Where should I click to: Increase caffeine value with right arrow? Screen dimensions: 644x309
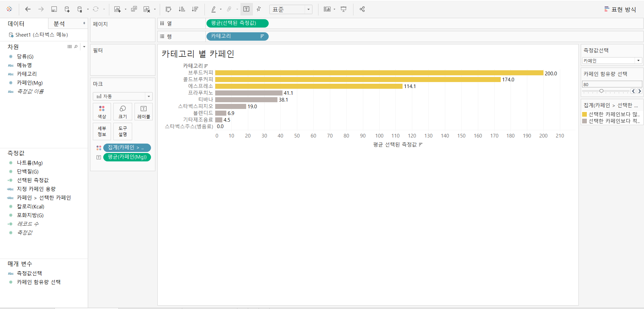pyautogui.click(x=640, y=91)
